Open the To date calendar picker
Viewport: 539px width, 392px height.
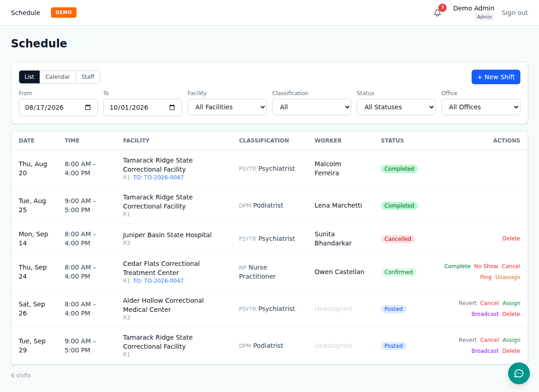click(x=172, y=107)
